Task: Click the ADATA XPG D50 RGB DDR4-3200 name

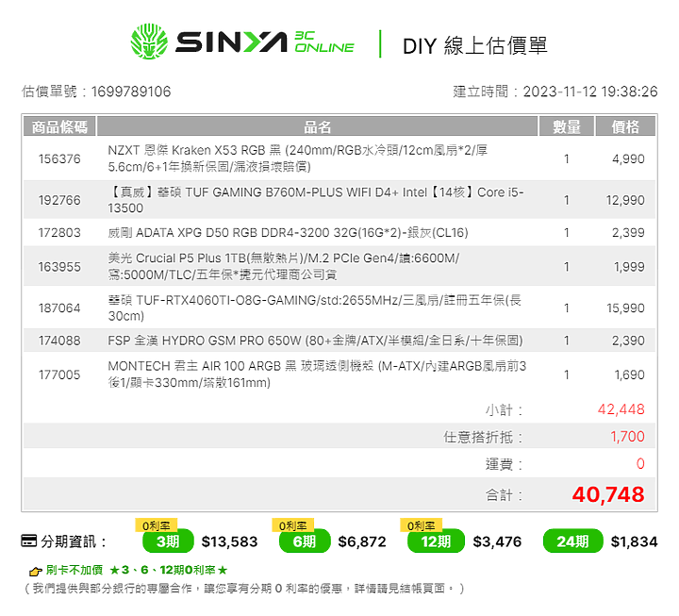Action: point(288,233)
